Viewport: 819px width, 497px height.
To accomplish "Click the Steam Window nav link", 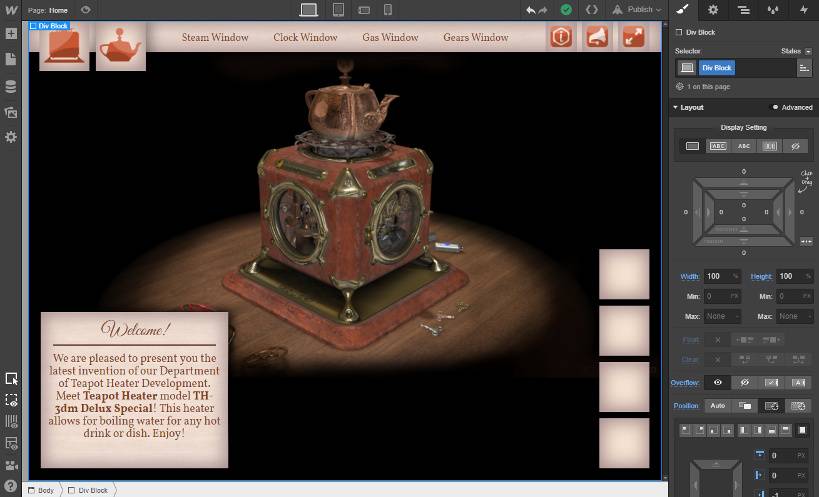I will tap(215, 38).
